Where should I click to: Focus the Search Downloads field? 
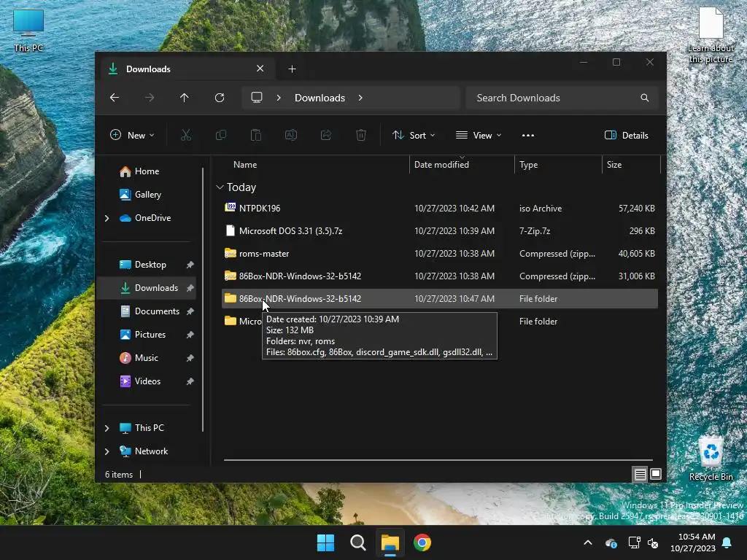point(562,98)
